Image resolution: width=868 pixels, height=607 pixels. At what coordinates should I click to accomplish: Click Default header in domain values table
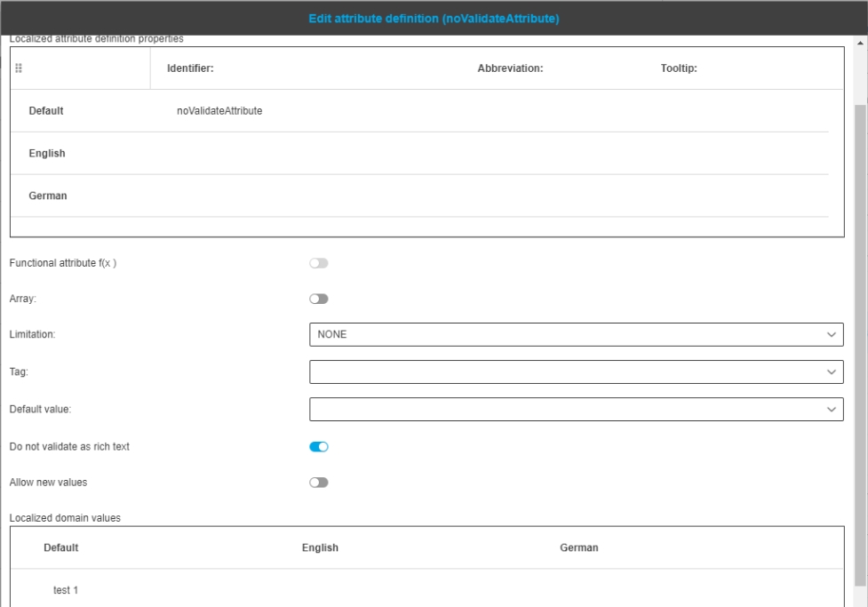(61, 547)
